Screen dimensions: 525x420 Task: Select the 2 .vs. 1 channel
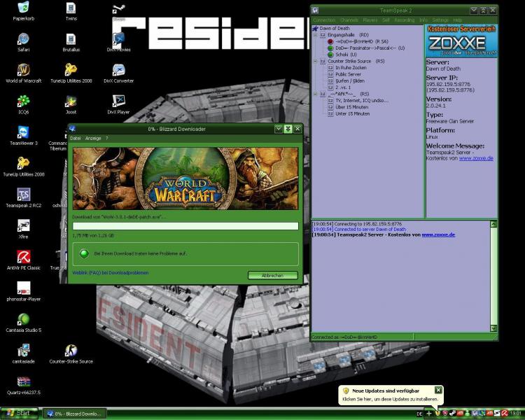coord(339,87)
